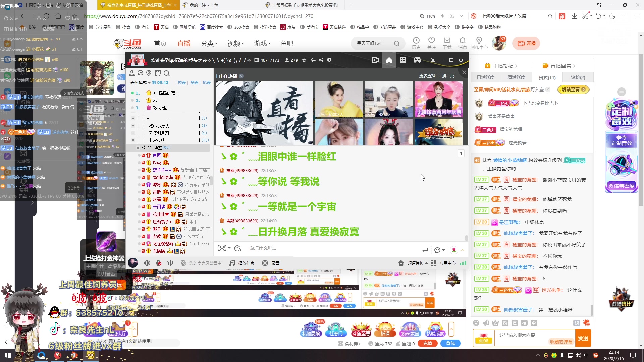Screen dimensions: 644x362
Task: Click the location pin icon above mic list
Action: coord(149,73)
